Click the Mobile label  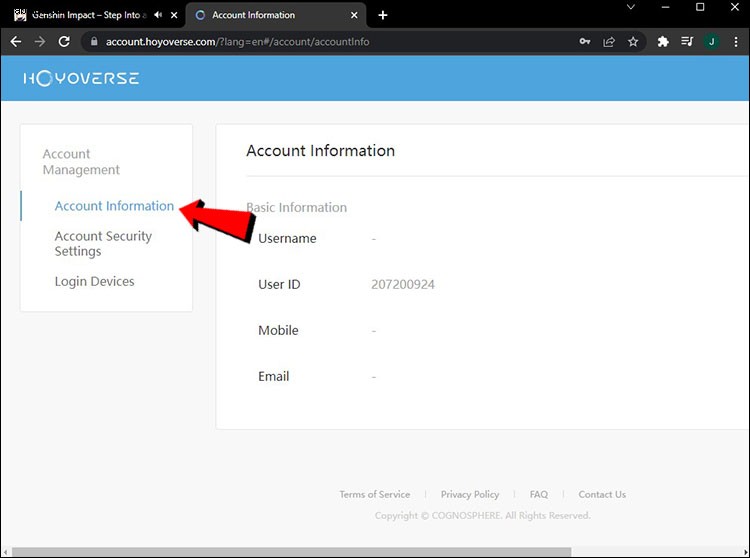coord(278,330)
